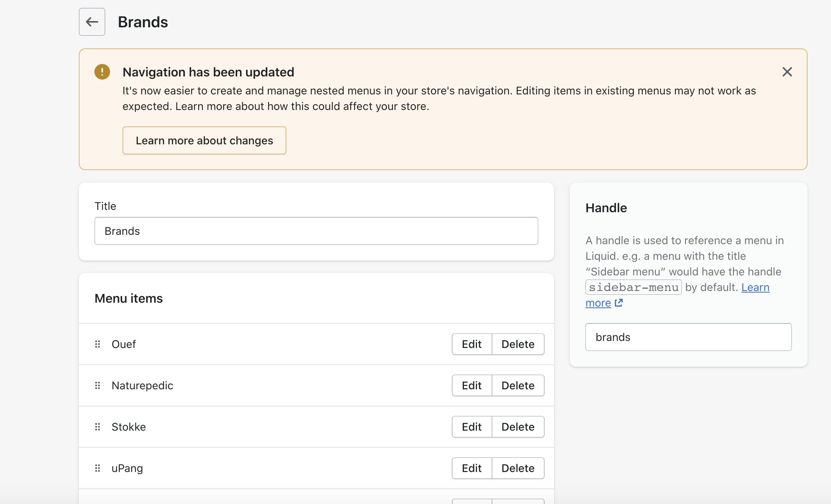Edit the uPang menu item
Image resolution: width=831 pixels, height=504 pixels.
pyautogui.click(x=471, y=468)
